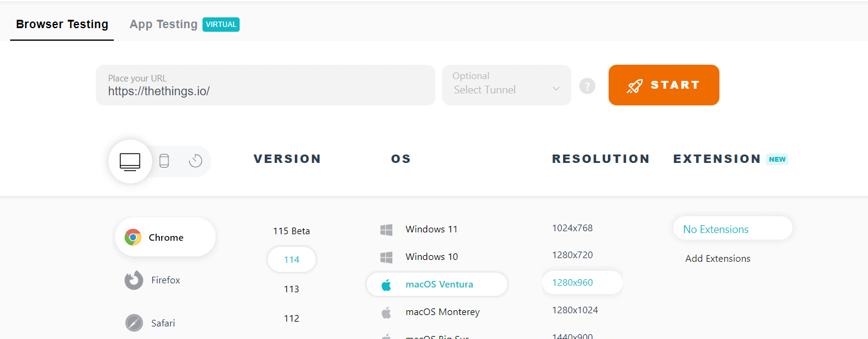
Task: Select the Windows 11 logo icon
Action: pyautogui.click(x=386, y=229)
